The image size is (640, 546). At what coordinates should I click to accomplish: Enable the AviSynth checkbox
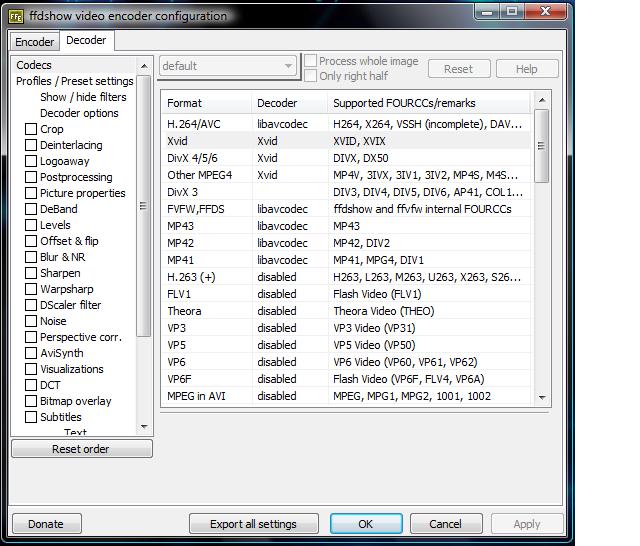31,353
